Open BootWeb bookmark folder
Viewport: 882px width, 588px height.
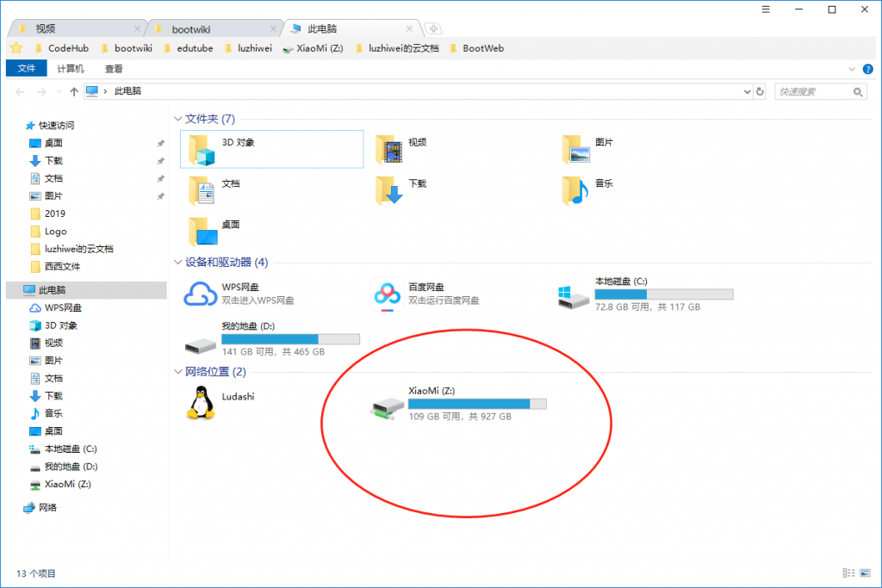coord(477,48)
